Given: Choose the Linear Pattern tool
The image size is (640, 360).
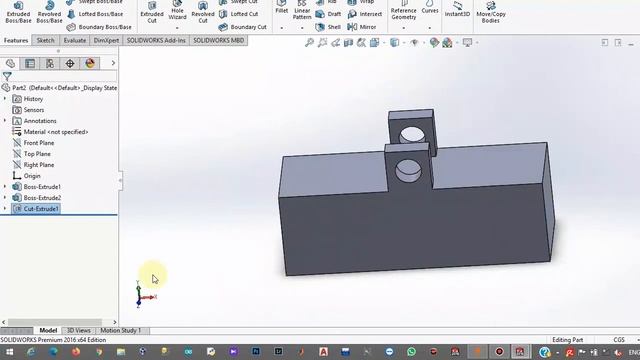Looking at the screenshot, I should 302,11.
